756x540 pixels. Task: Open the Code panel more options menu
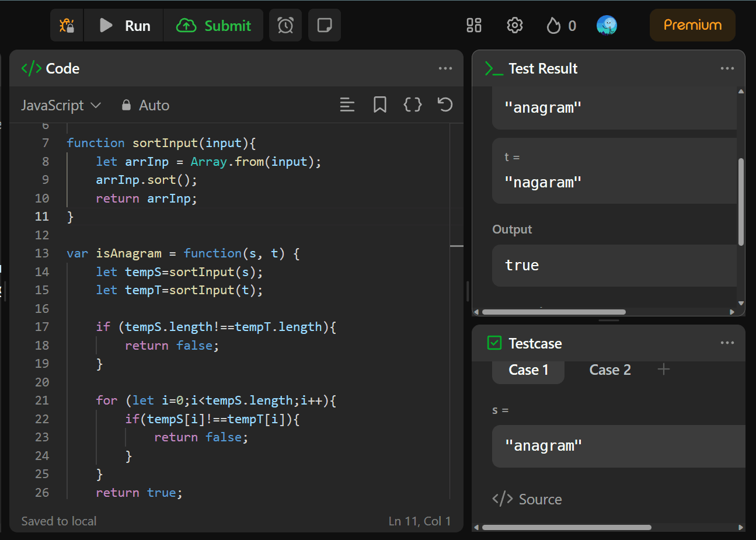[445, 68]
